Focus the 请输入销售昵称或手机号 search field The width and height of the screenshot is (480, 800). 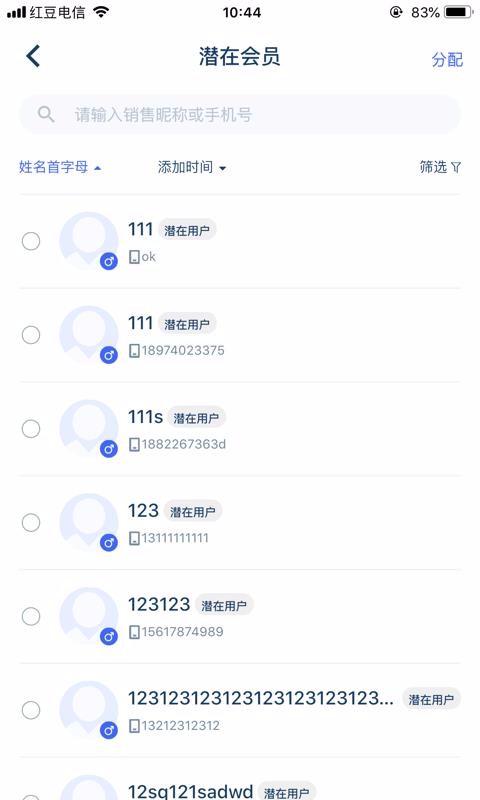click(x=240, y=114)
